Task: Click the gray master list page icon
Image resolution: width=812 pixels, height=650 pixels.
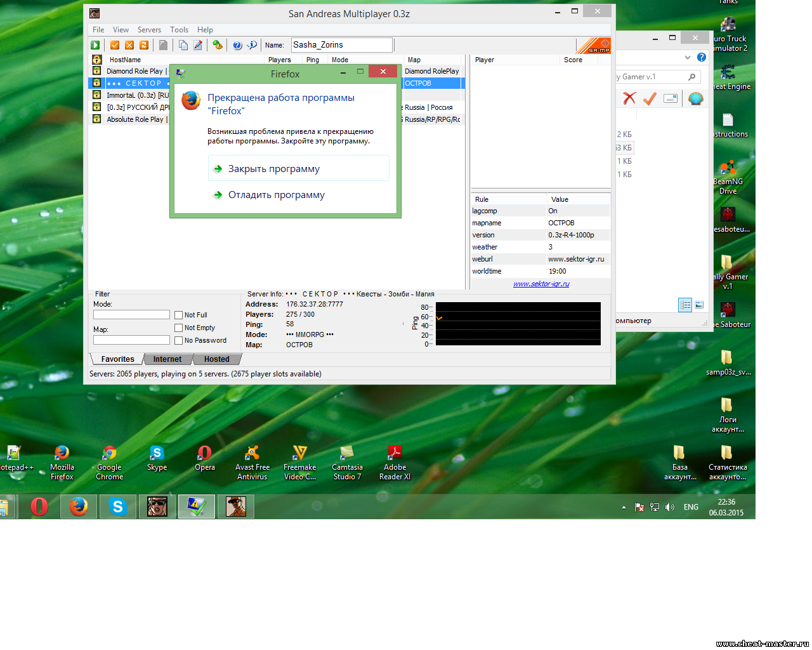Action: 164,45
